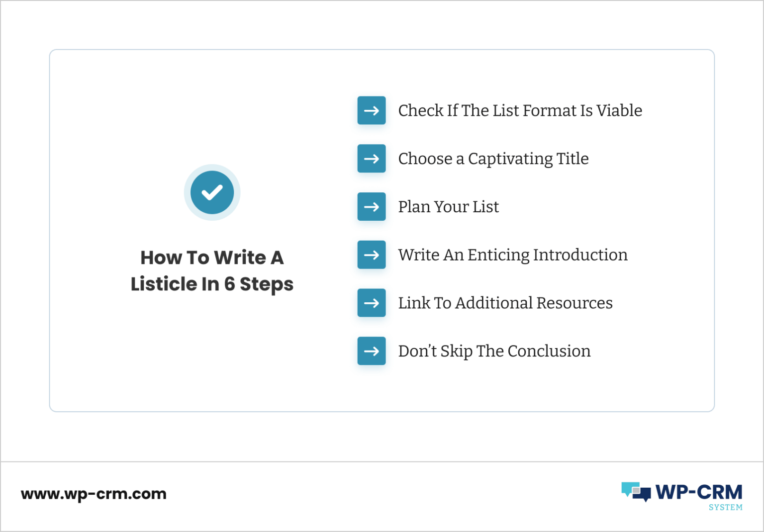Click arrow icon beside Plan Your List

(x=372, y=207)
